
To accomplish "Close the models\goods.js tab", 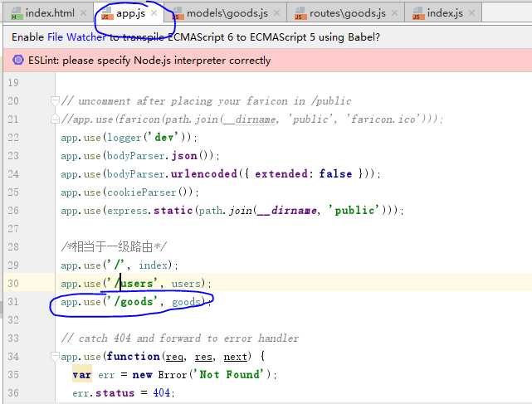I will (x=276, y=13).
